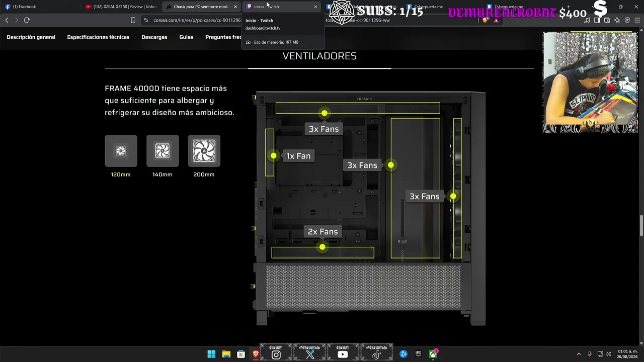Open the Leo AI sparkle icon
Viewport: 644px width, 362px height.
click(617, 20)
